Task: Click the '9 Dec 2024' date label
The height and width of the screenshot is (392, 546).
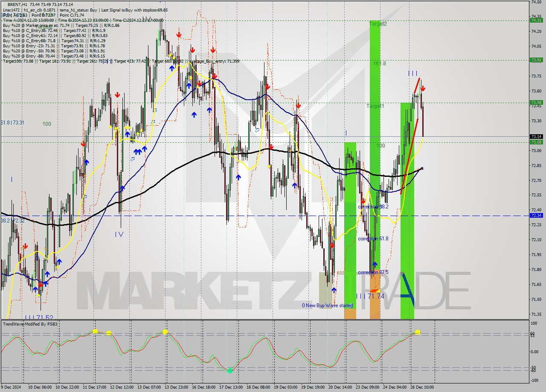Action: pyautogui.click(x=11, y=387)
